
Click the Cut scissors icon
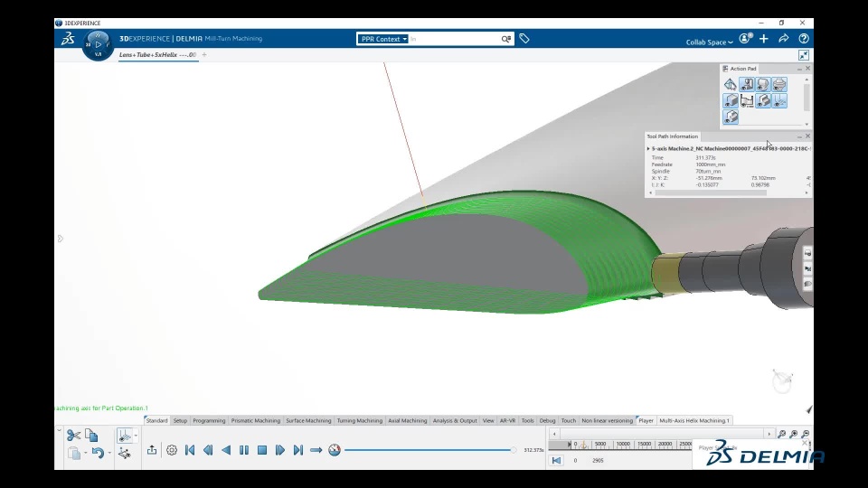[x=73, y=436]
